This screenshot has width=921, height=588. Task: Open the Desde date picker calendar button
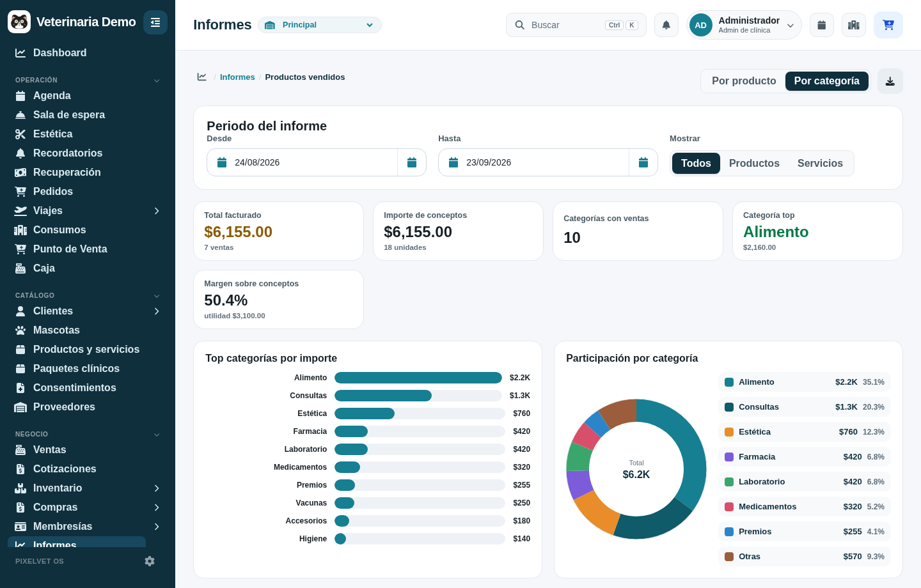[x=412, y=162]
